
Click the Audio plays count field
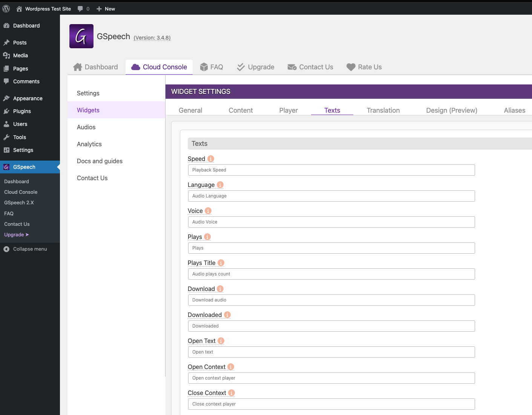tap(331, 274)
